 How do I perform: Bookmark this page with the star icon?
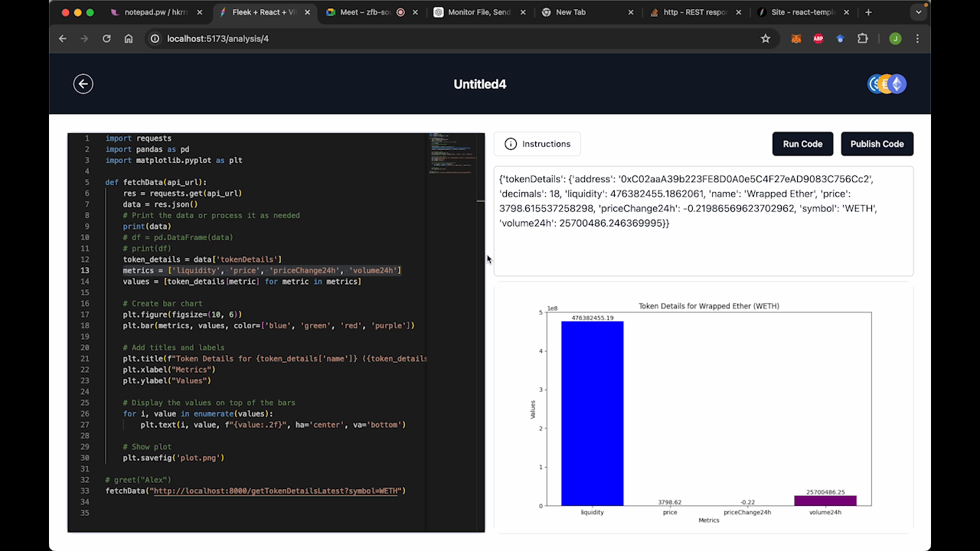(766, 38)
